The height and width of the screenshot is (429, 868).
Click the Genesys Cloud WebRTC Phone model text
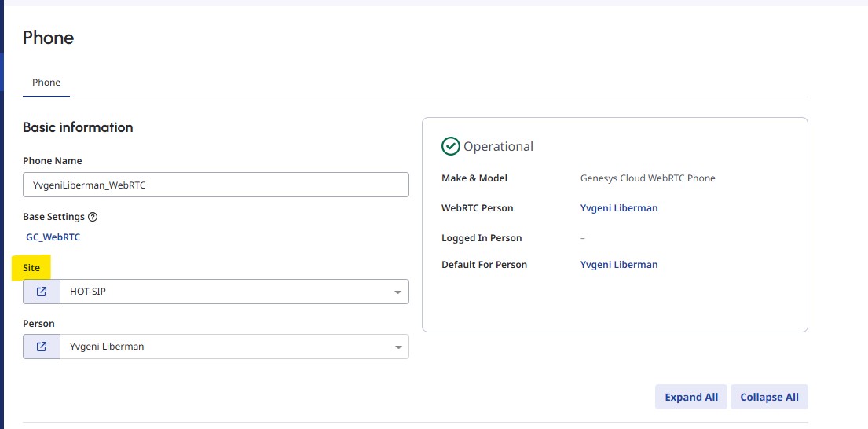point(647,178)
